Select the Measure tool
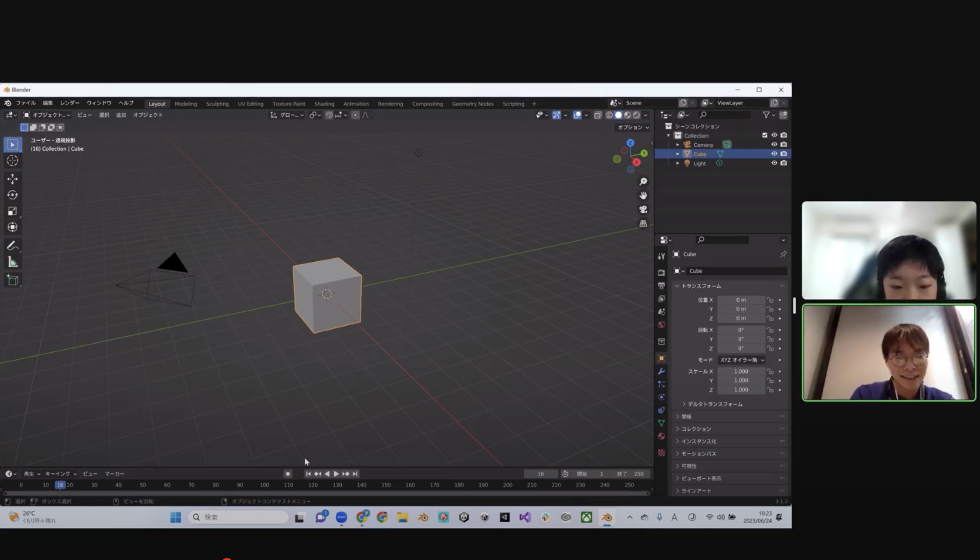This screenshot has width=980, height=560. (12, 262)
